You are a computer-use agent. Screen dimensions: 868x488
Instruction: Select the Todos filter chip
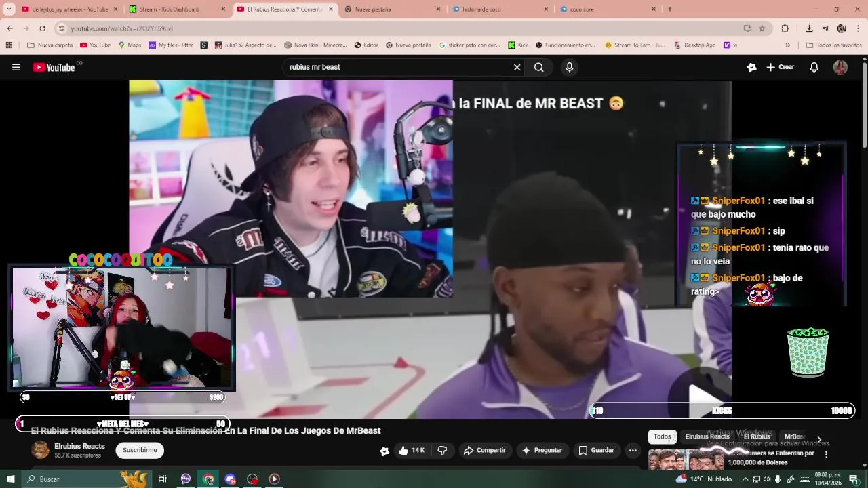coord(662,436)
